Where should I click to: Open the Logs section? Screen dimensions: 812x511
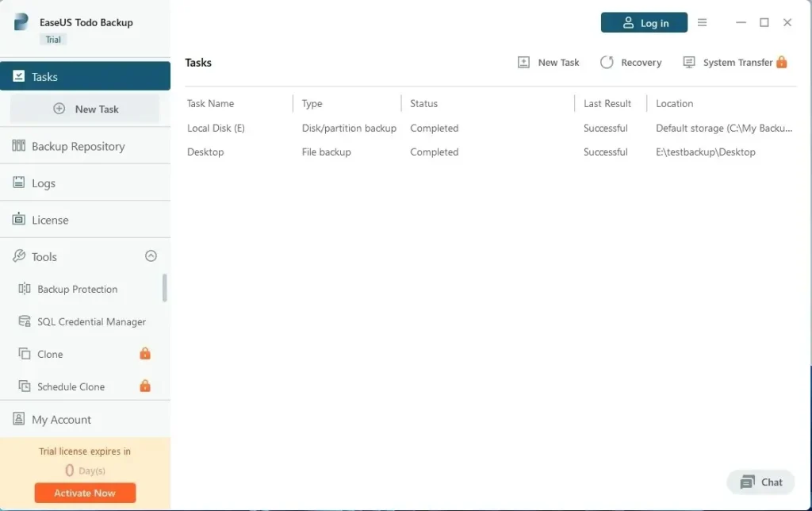[44, 182]
